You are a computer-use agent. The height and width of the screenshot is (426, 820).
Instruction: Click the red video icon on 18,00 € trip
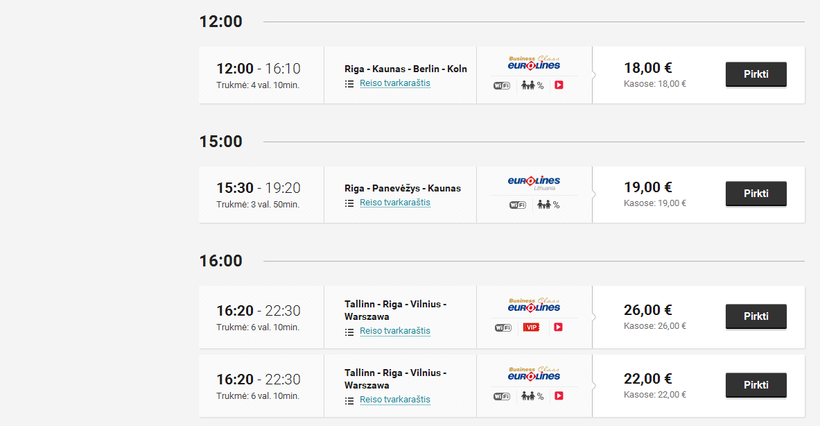pos(559,85)
